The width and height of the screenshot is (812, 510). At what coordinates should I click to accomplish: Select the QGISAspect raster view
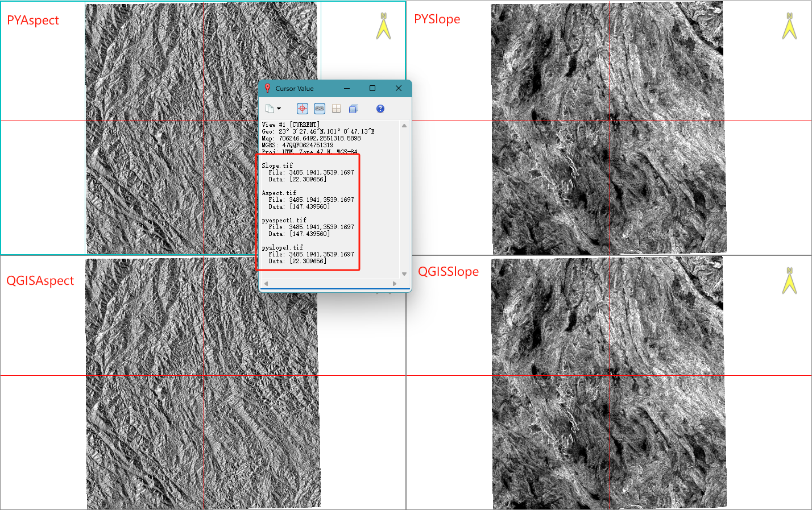coord(203,383)
